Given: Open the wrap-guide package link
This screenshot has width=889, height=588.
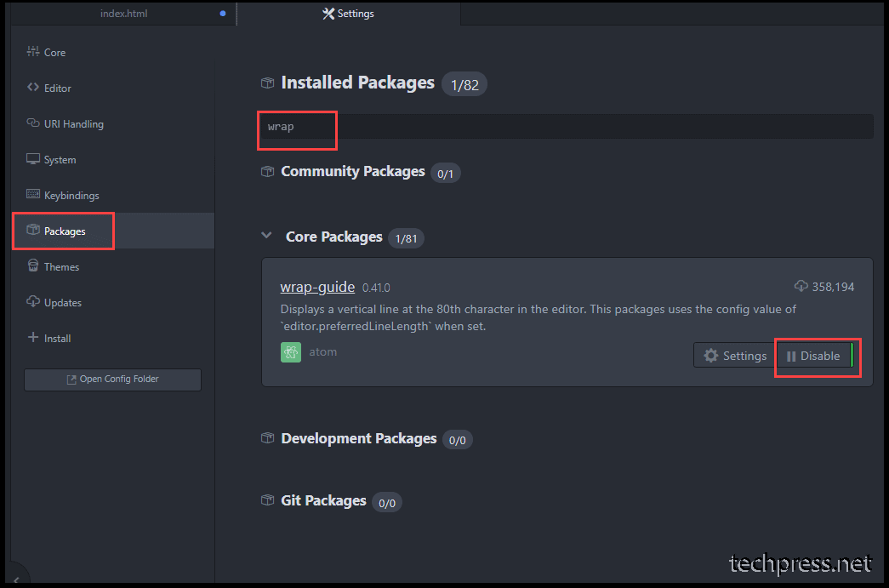Looking at the screenshot, I should [317, 287].
